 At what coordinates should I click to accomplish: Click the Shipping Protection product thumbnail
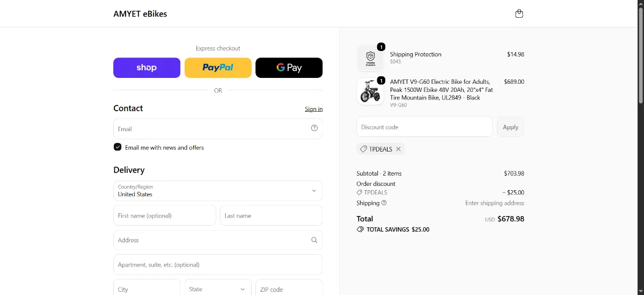pyautogui.click(x=370, y=57)
